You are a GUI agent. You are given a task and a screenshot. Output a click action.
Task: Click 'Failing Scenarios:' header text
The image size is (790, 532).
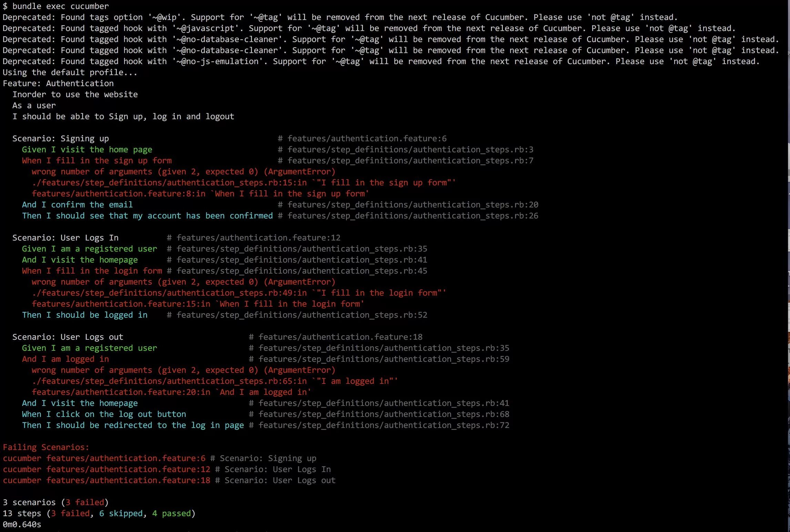coord(46,447)
